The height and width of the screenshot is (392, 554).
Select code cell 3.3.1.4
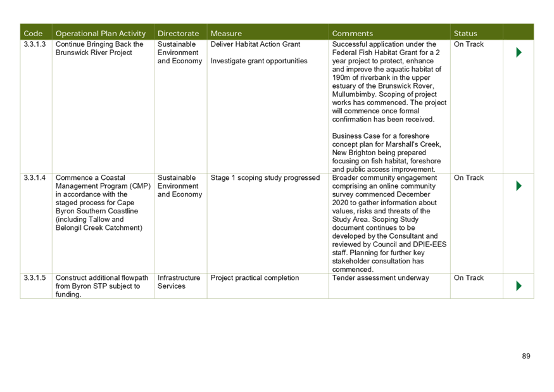[35, 178]
